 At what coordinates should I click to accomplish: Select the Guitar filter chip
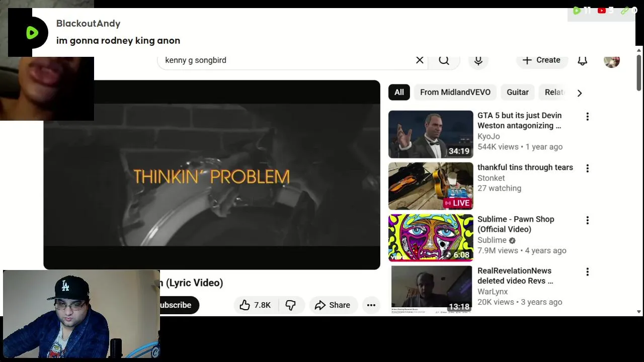pyautogui.click(x=518, y=93)
